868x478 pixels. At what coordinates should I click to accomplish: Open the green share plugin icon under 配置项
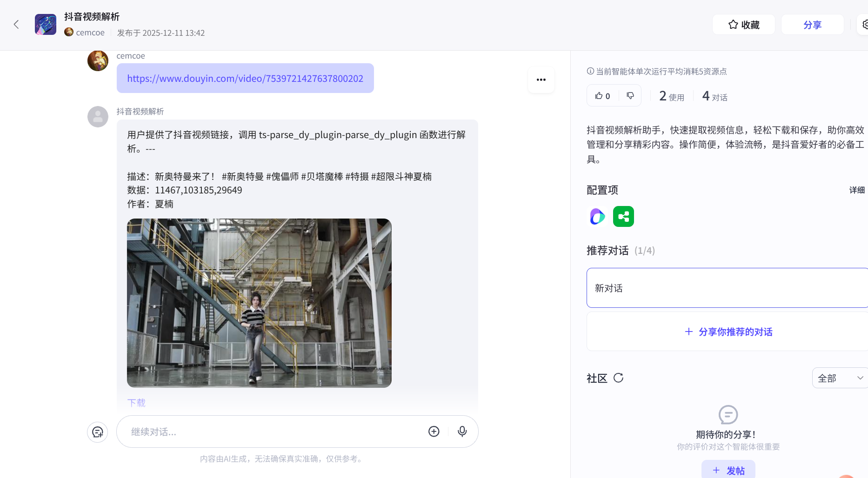623,216
